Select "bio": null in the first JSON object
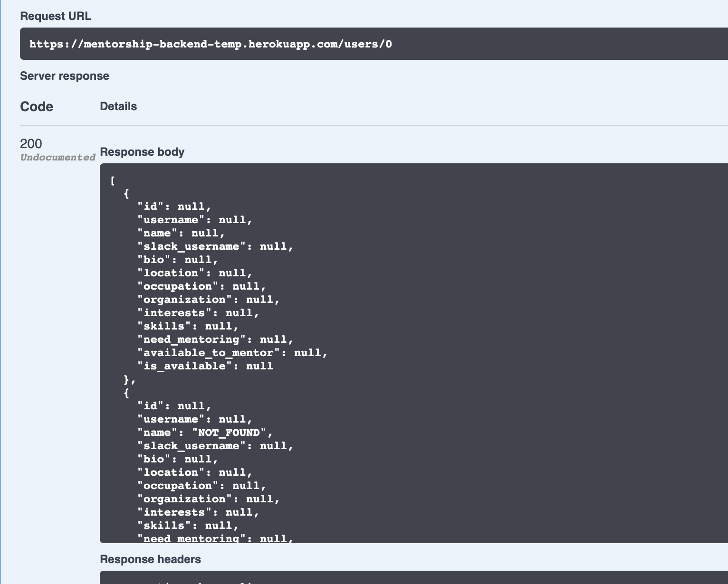 (x=178, y=260)
